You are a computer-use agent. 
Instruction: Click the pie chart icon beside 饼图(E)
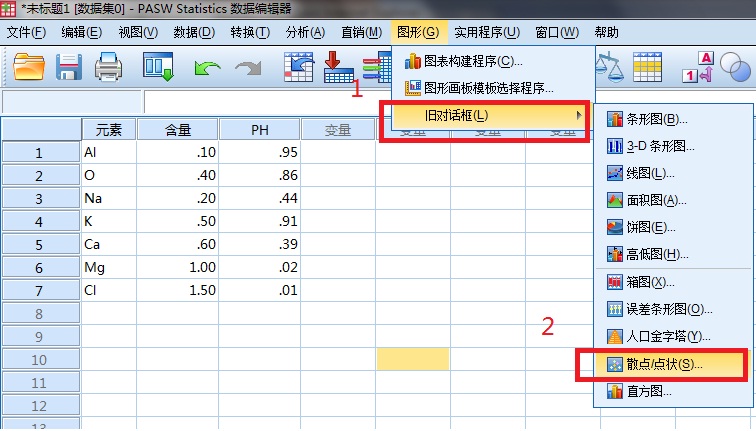[x=615, y=227]
